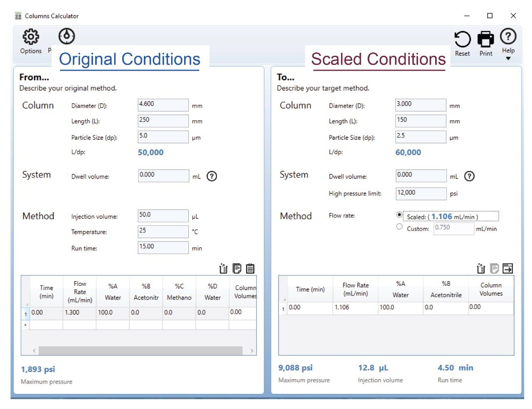This screenshot has height=409, width=532.
Task: Click the scaled flow rate 1.106 mL/min label
Action: [x=451, y=216]
